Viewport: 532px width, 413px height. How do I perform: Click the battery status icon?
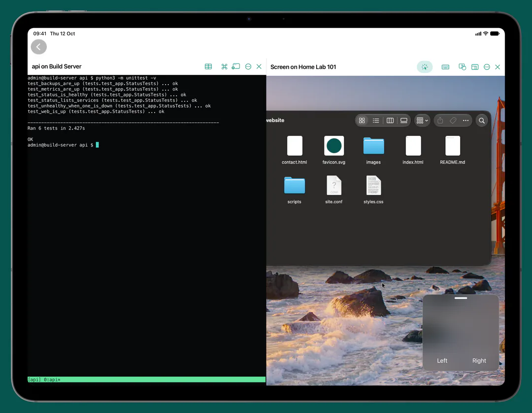[x=495, y=33]
